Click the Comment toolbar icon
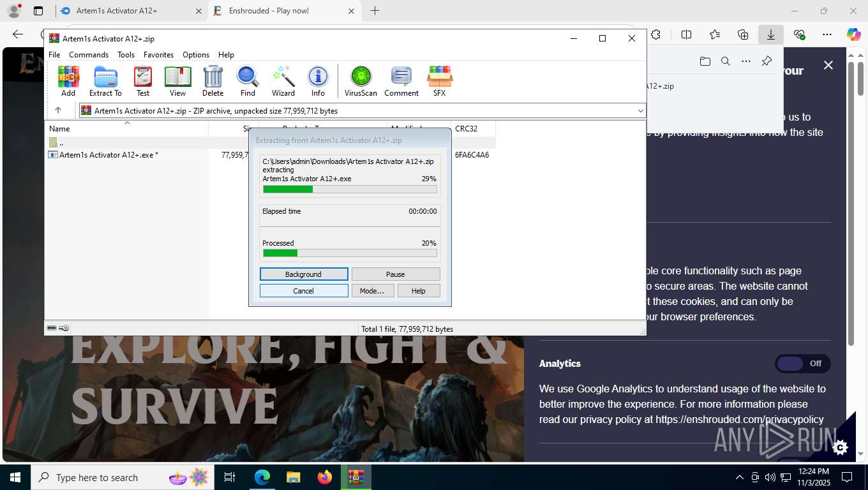Screen dimensions: 868x490 (401, 81)
